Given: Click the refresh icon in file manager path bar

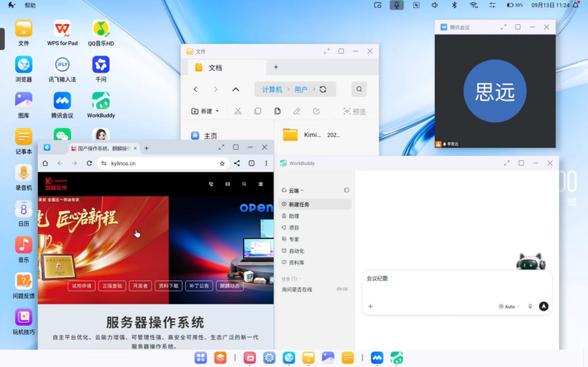Looking at the screenshot, I should [323, 89].
